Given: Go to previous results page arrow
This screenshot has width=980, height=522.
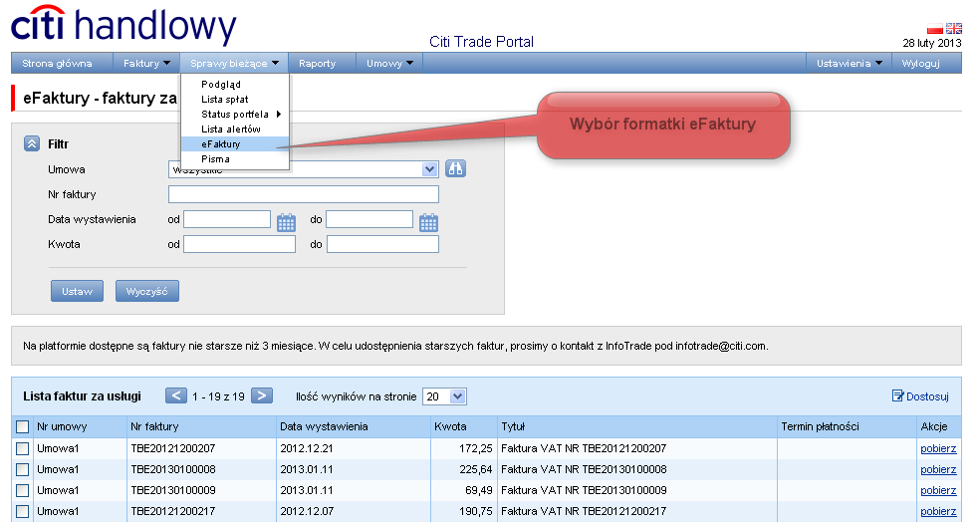Looking at the screenshot, I should tap(176, 395).
